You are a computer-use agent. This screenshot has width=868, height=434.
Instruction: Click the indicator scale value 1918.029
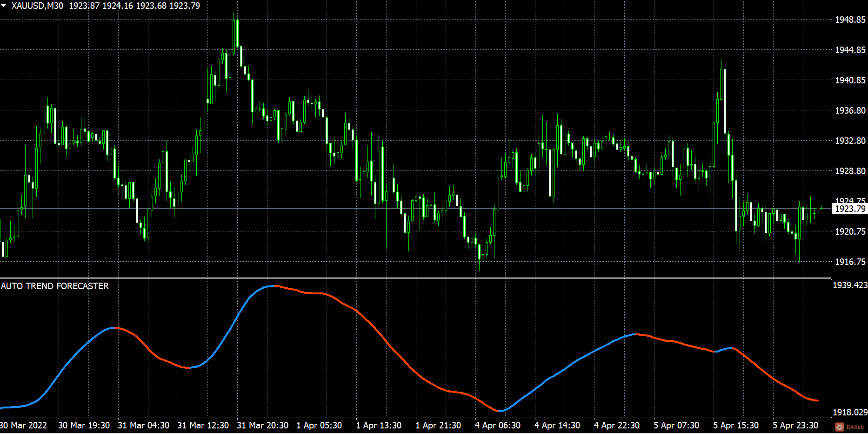coord(850,412)
